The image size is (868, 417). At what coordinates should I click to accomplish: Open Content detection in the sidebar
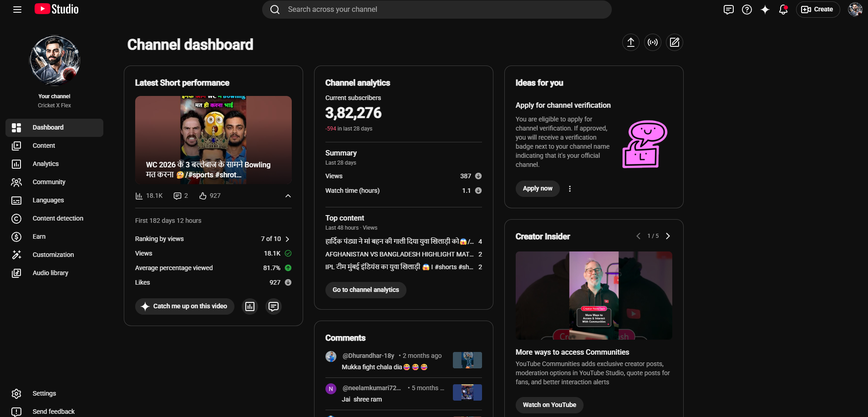55,219
